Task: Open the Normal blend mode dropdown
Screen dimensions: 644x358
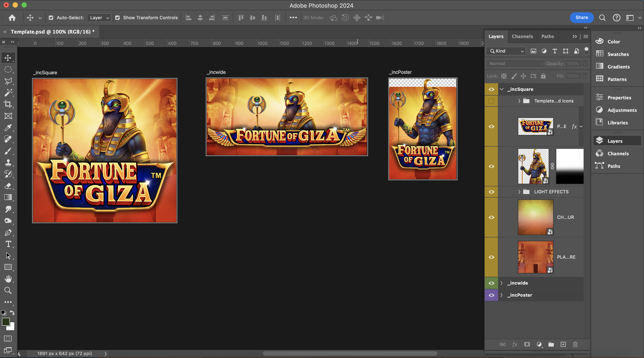Action: (515, 64)
